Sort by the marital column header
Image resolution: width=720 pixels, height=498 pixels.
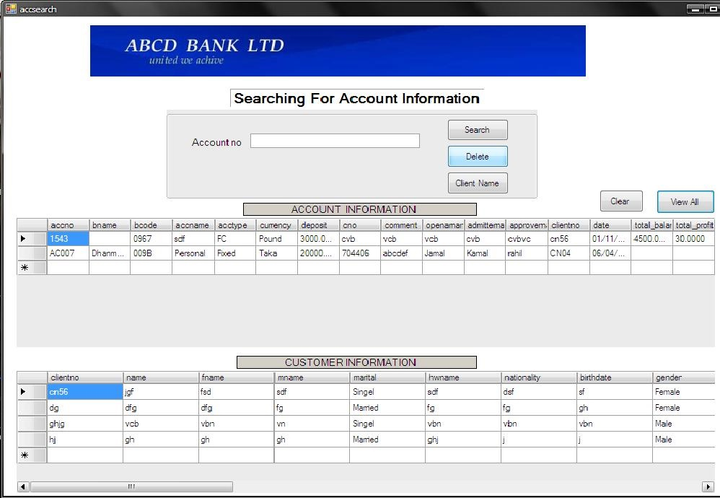point(388,377)
